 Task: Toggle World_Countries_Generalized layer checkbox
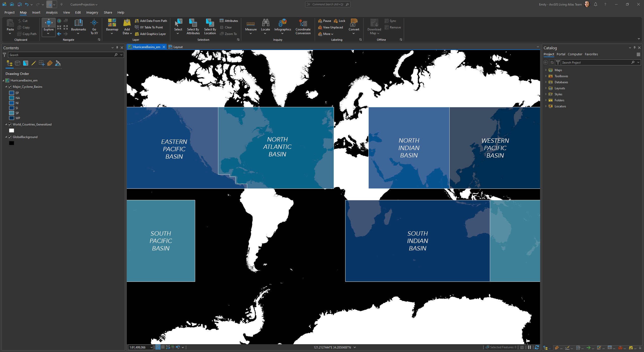[10, 124]
